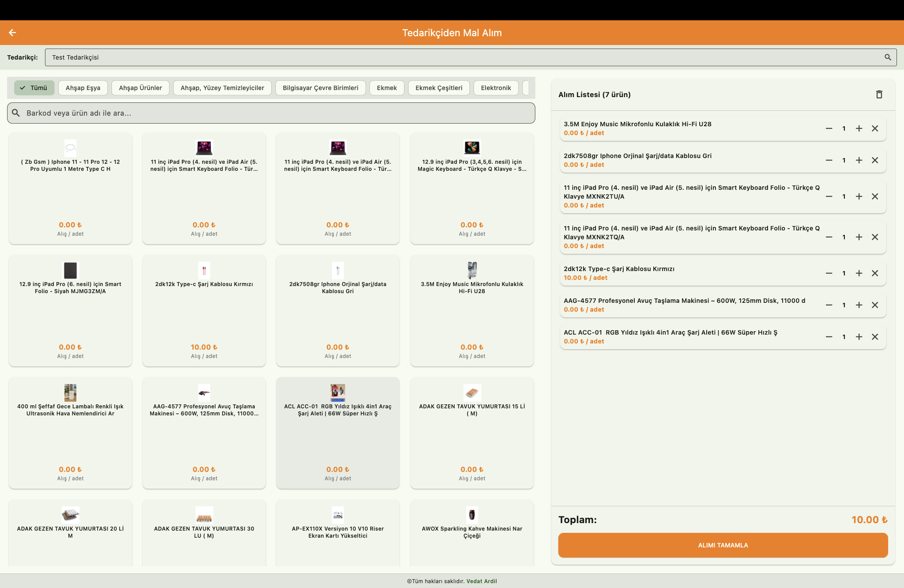The height and width of the screenshot is (588, 904).
Task: Filter by Ahşap Eşya category
Action: coord(83,88)
